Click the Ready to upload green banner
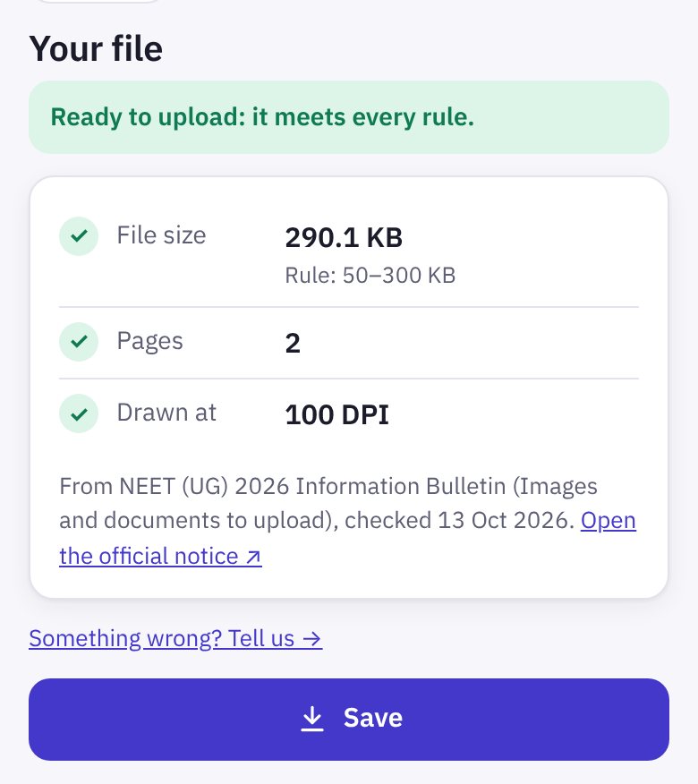This screenshot has height=784, width=698. (x=348, y=117)
